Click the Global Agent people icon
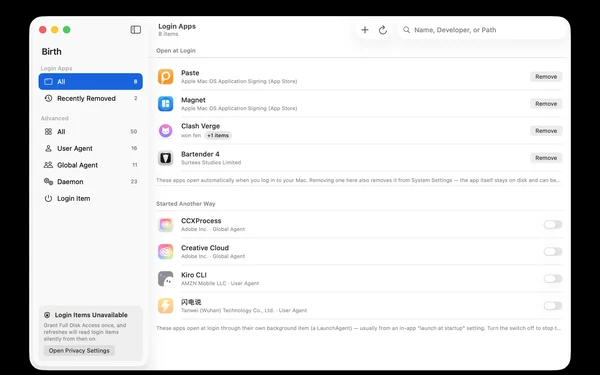 [48, 165]
